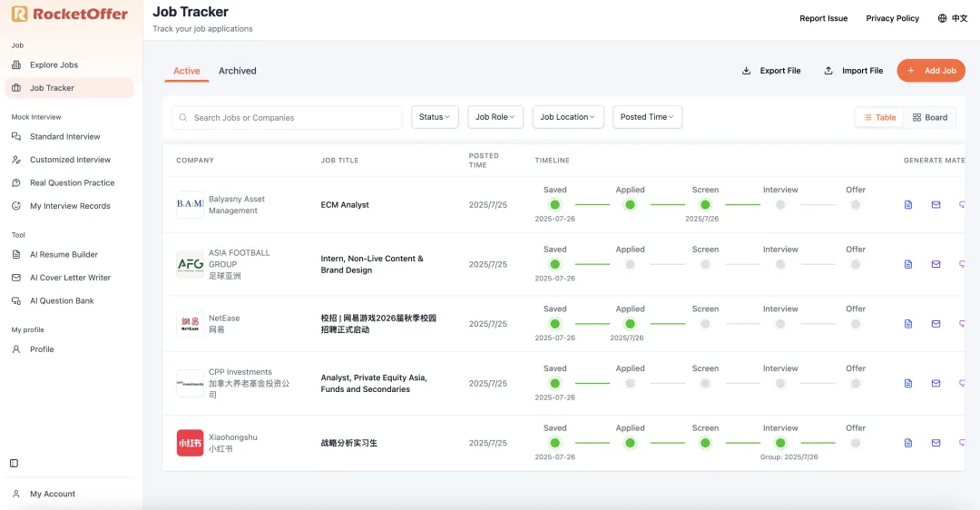
Task: Click document icon in Xiaohongshu row
Action: [908, 443]
